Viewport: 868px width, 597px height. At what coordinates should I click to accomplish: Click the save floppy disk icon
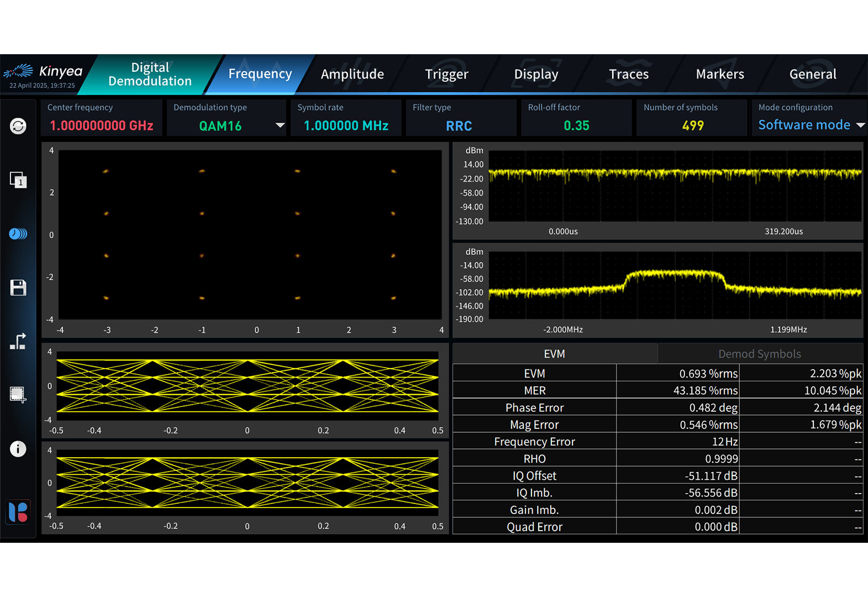18,287
